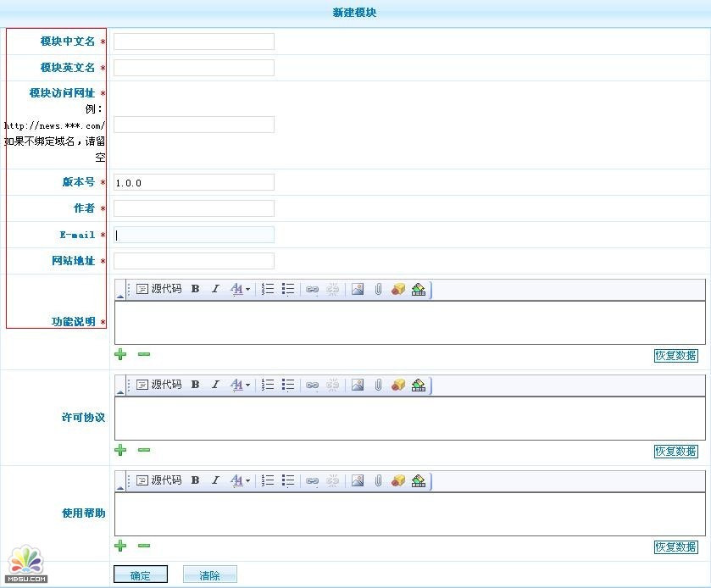This screenshot has height=588, width=711.
Task: Click the 模块中文名 input field
Action: pos(194,42)
